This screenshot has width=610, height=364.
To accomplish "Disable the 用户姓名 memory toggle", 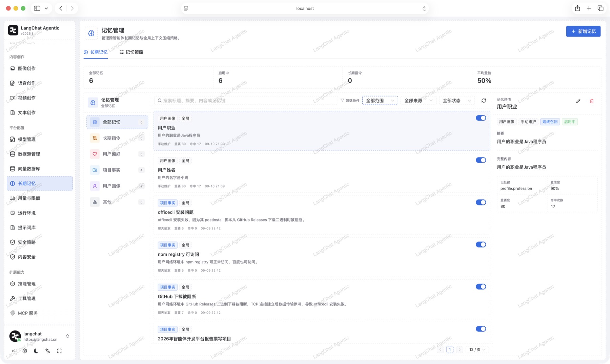I will point(481,160).
